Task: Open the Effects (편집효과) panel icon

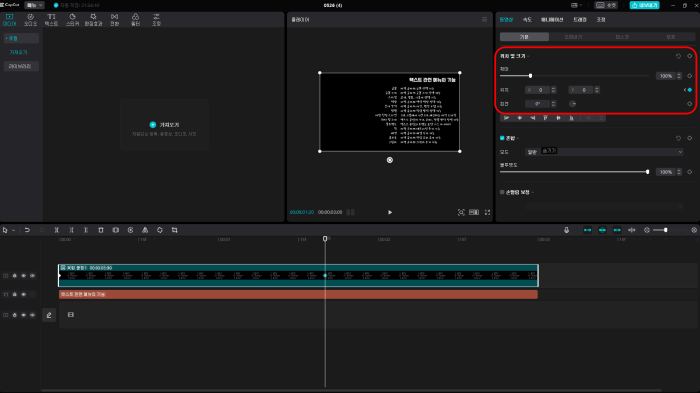Action: click(93, 19)
